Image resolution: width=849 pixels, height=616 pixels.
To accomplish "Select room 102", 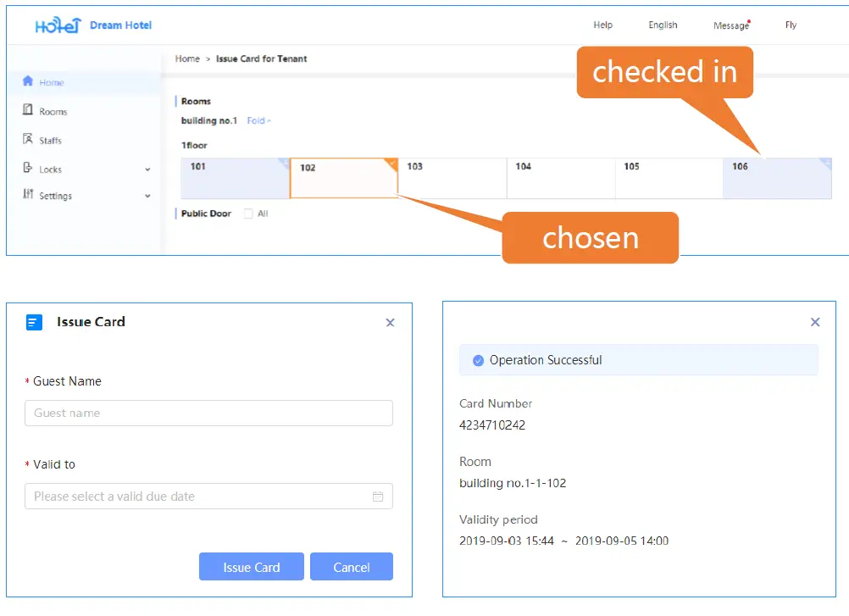I will 344,178.
